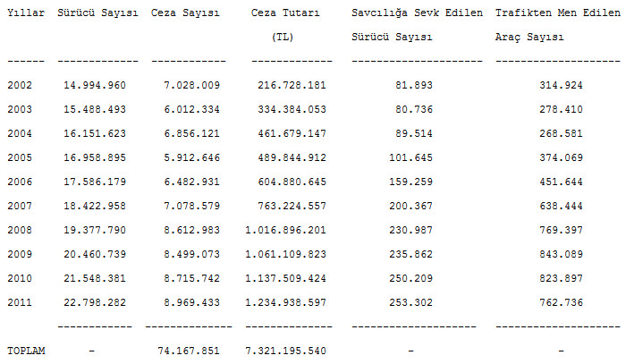Select total fine amount 7.321.195.540
634x364 pixels.
pyautogui.click(x=285, y=351)
